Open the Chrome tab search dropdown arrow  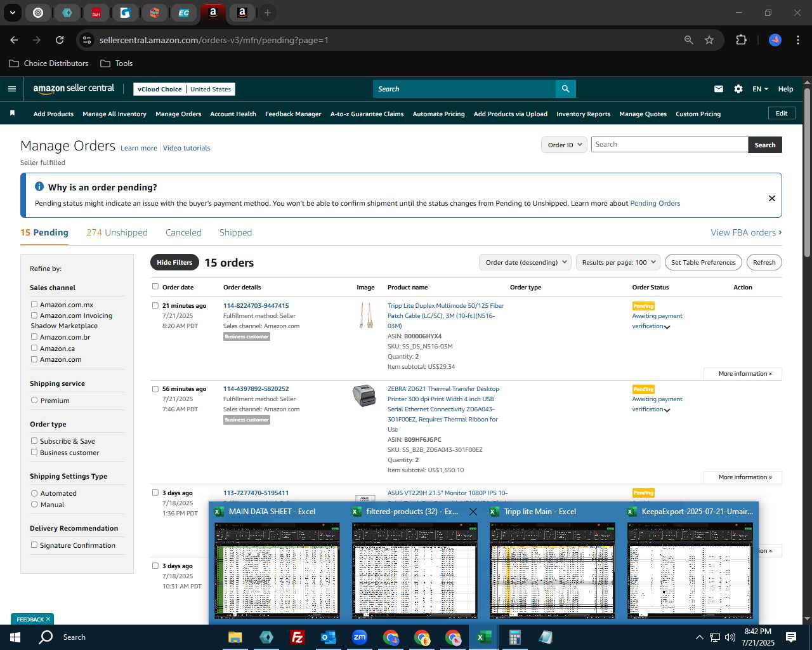click(x=13, y=13)
